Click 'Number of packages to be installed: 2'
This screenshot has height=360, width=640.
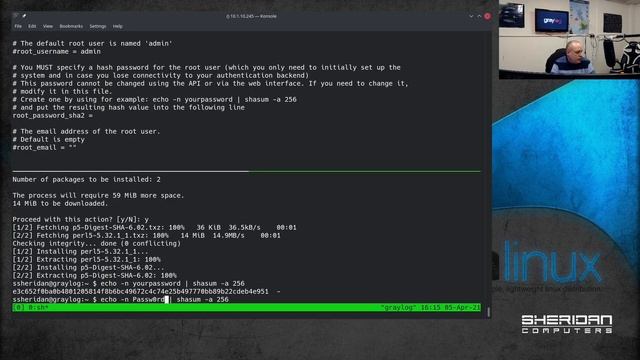[87, 179]
